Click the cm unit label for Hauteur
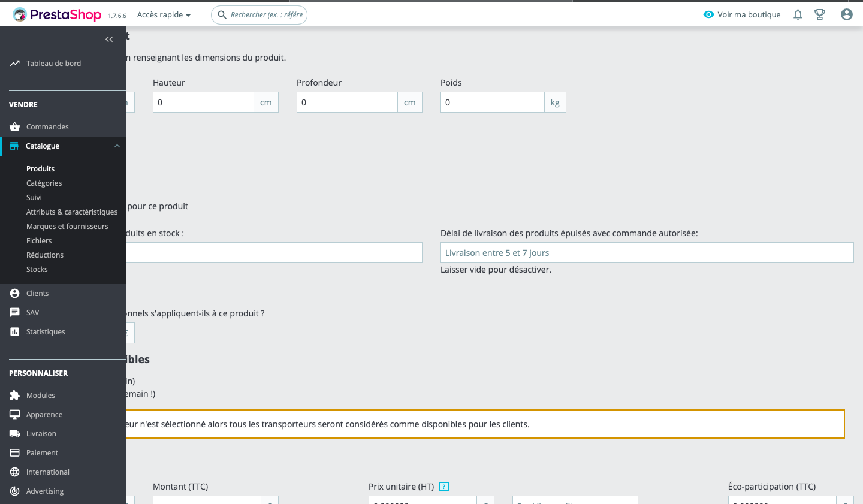The image size is (863, 504). click(266, 102)
